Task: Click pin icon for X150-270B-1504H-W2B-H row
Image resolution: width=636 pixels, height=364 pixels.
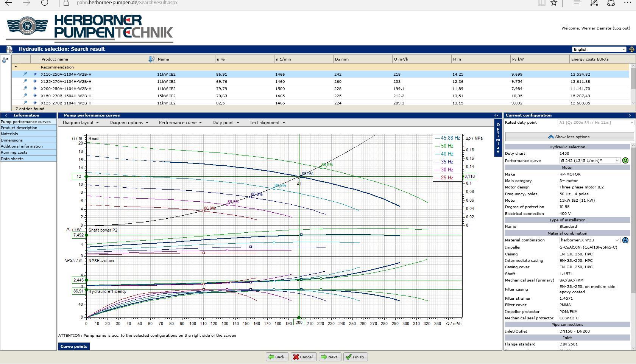Action: coord(25,96)
